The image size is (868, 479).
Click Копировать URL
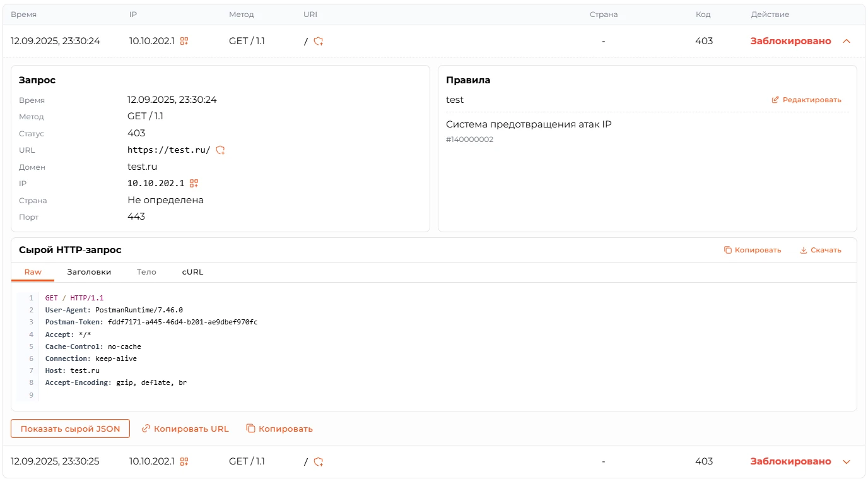click(x=185, y=429)
